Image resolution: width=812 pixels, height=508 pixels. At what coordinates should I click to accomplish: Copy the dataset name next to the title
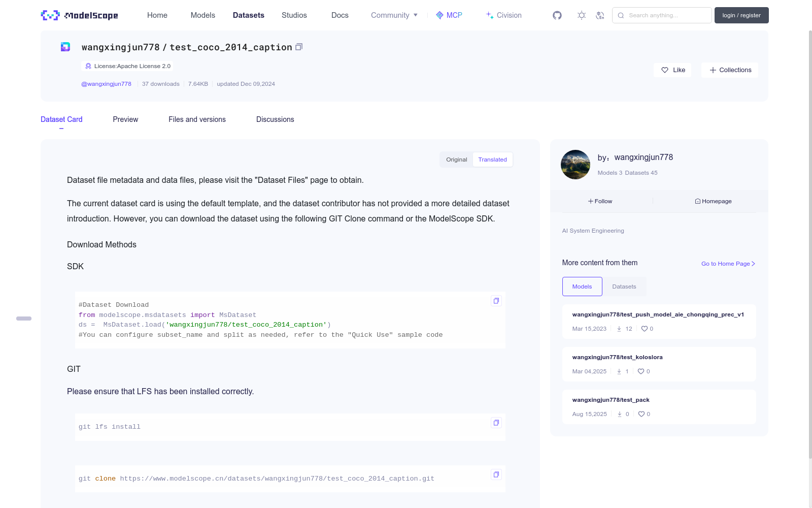pos(299,47)
